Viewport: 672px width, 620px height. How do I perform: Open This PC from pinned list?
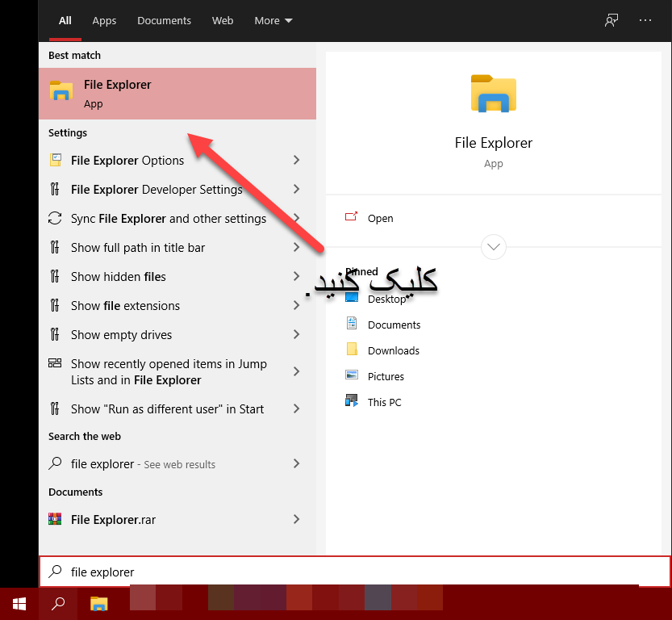tap(384, 402)
